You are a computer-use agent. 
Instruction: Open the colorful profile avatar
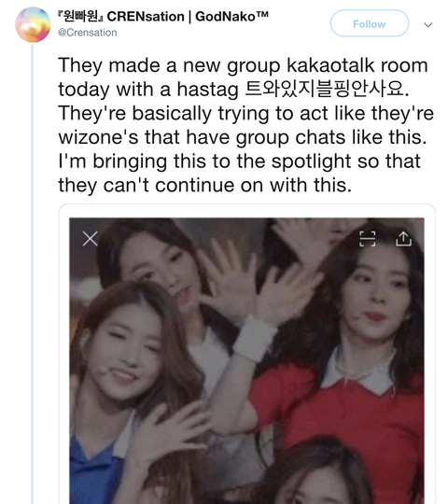coord(33,25)
